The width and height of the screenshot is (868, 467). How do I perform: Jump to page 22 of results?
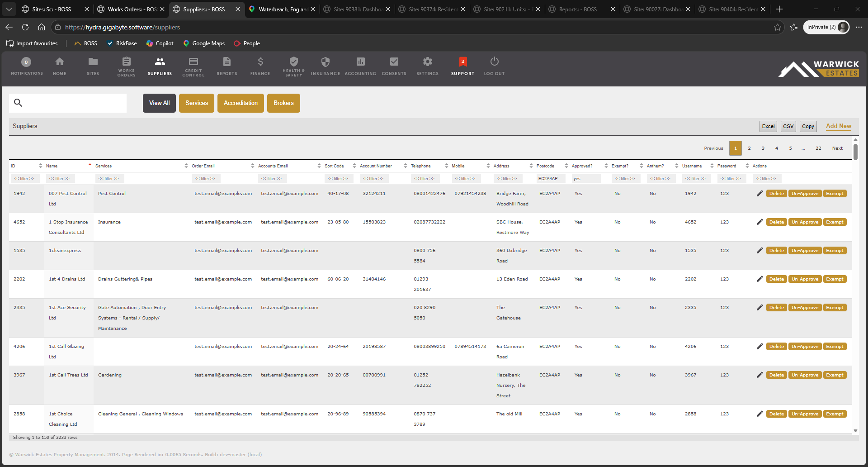(818, 148)
